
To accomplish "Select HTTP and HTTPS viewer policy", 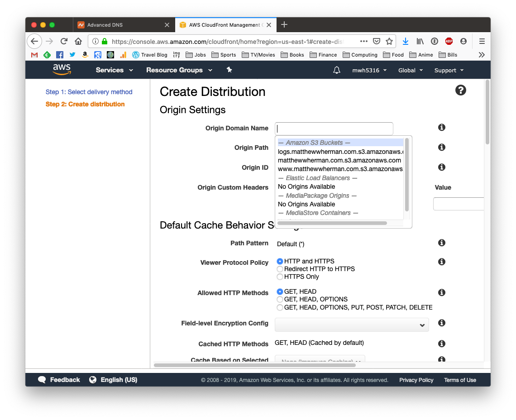I will coord(280,261).
